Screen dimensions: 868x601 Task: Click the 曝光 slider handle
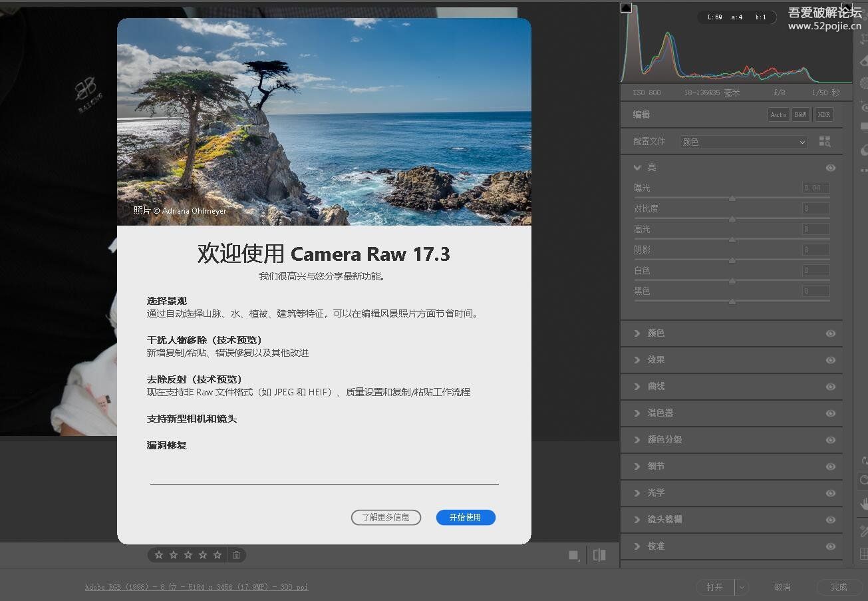[x=732, y=198]
